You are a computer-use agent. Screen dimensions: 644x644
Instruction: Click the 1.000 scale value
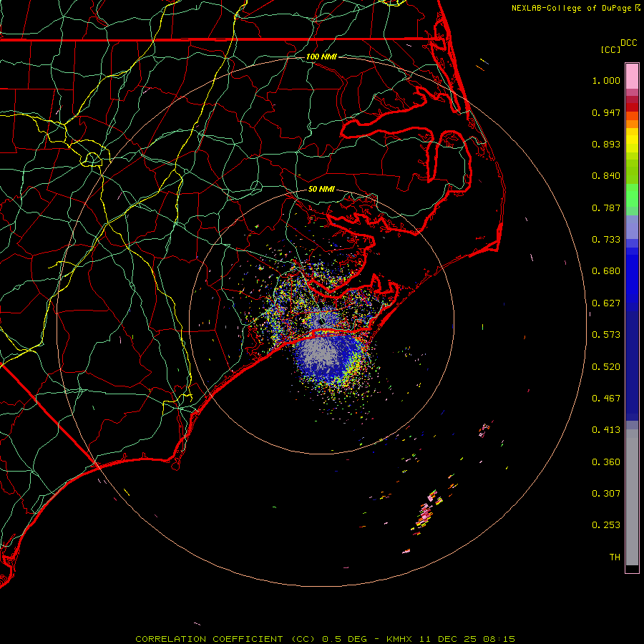(606, 80)
